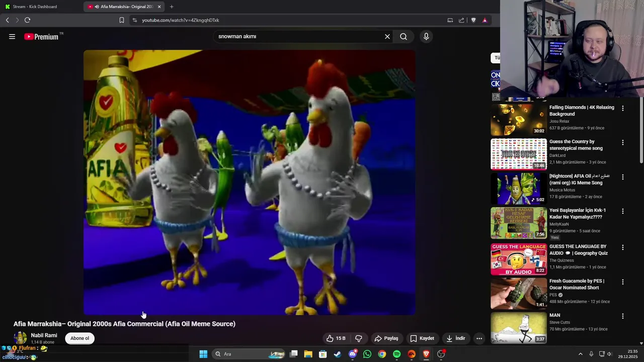Viewport: 644px width, 362px height.
Task: Like the video (15 B)
Action: tap(336, 338)
